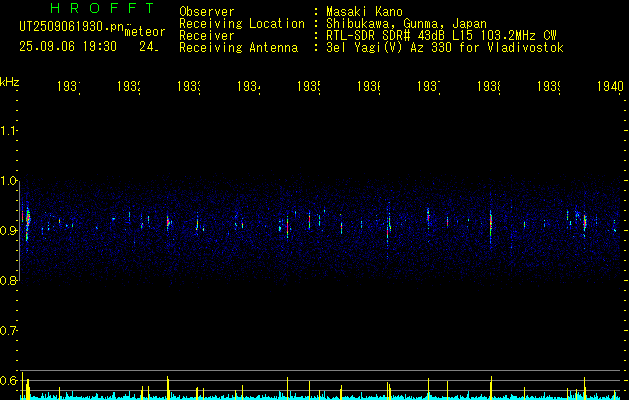Click the 0.7 frequency axis label
This screenshot has height=400, width=629.
(x=9, y=330)
